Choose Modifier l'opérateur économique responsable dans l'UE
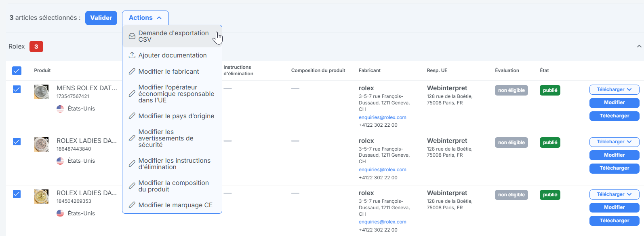 tap(172, 94)
